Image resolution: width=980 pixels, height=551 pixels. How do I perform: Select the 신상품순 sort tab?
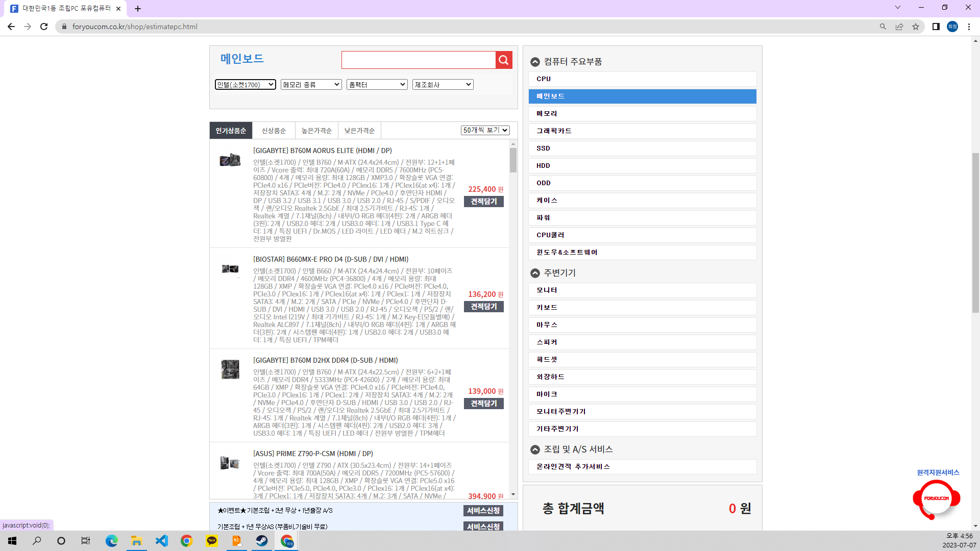coord(274,131)
